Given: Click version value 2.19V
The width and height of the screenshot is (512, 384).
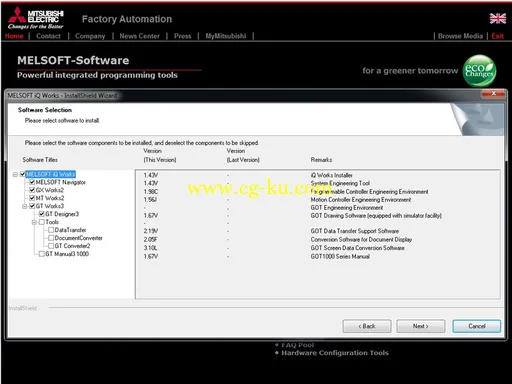Looking at the screenshot, I should tap(151, 231).
